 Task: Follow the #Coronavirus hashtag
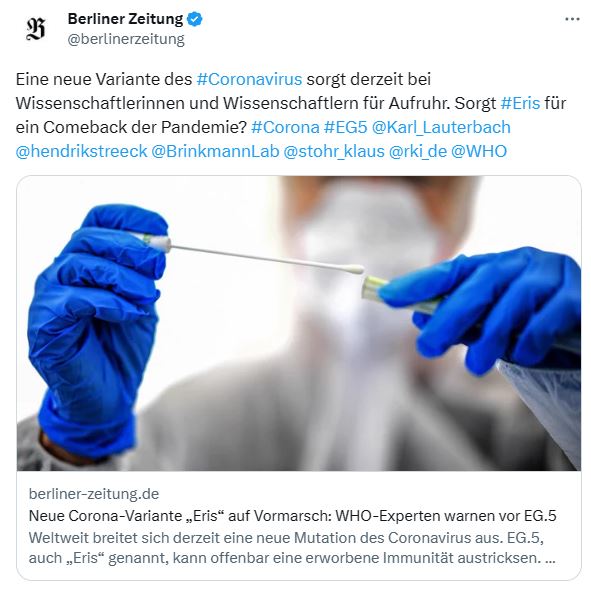(x=249, y=79)
